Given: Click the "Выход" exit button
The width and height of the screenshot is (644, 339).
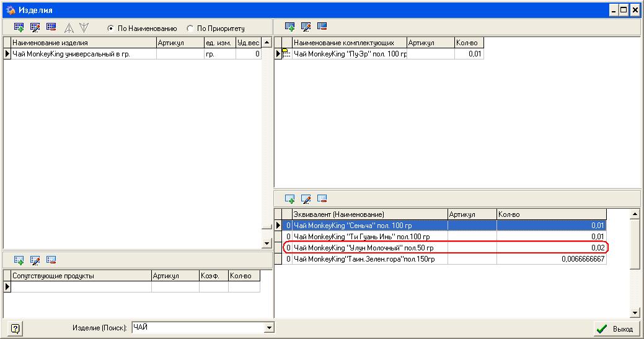Looking at the screenshot, I should pyautogui.click(x=614, y=328).
